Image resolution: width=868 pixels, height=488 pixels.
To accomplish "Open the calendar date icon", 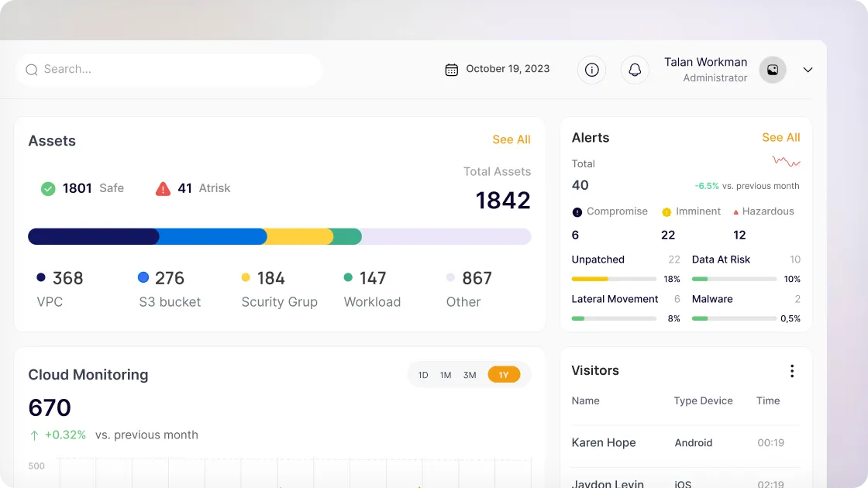I will tap(451, 70).
